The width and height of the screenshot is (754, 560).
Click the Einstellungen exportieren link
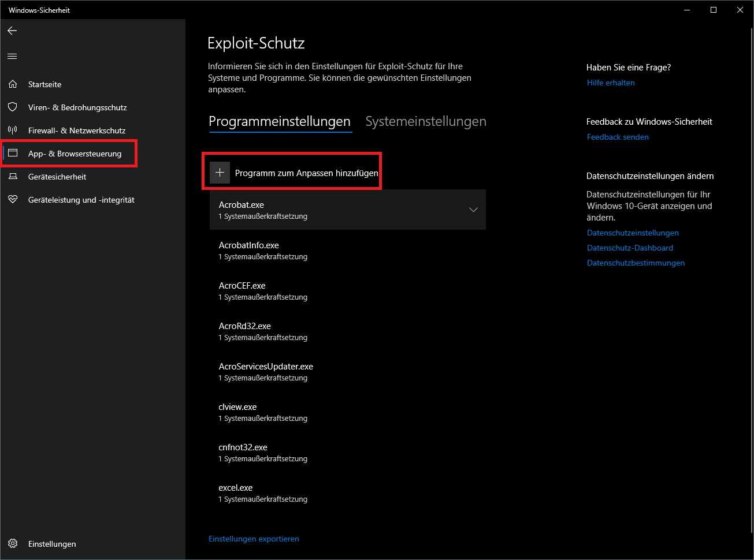254,539
